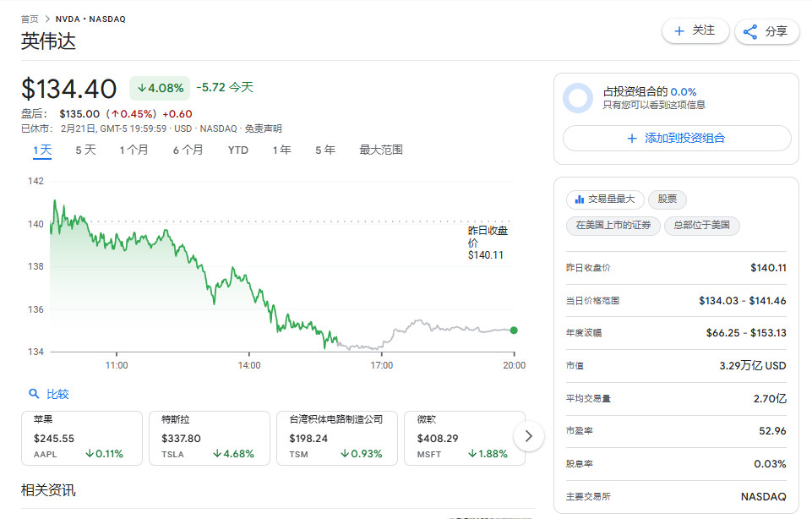Select the 6个月 time range tab
This screenshot has height=519, width=812.
coord(188,150)
